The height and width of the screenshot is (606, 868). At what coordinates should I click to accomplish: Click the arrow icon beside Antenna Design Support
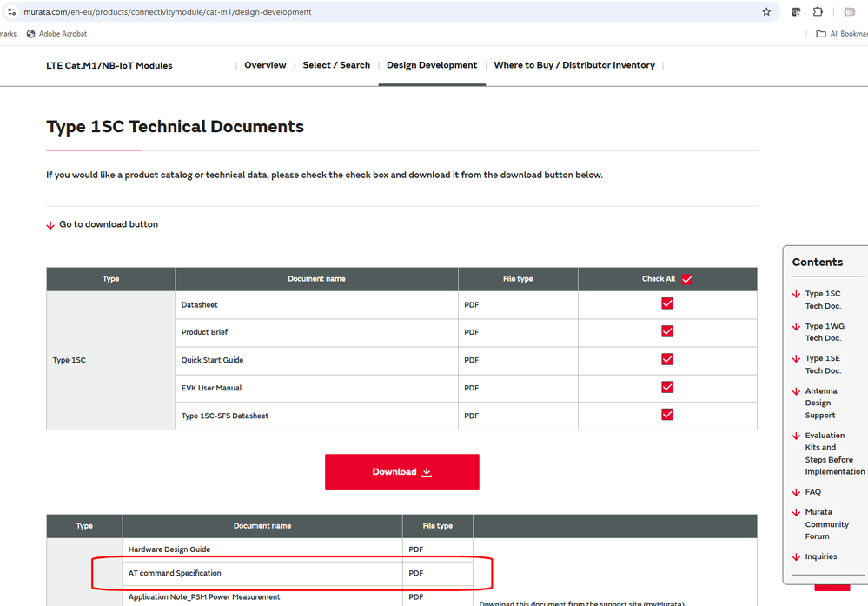coord(796,391)
